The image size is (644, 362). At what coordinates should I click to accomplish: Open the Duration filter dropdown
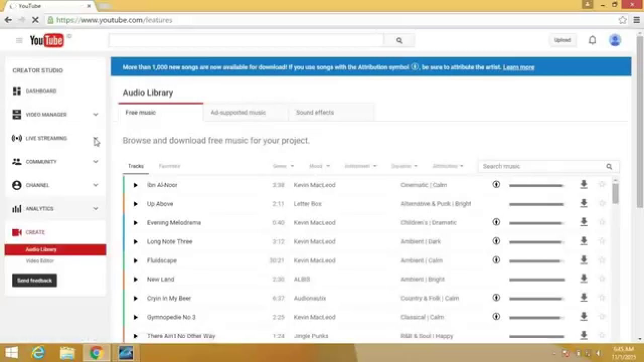point(405,166)
